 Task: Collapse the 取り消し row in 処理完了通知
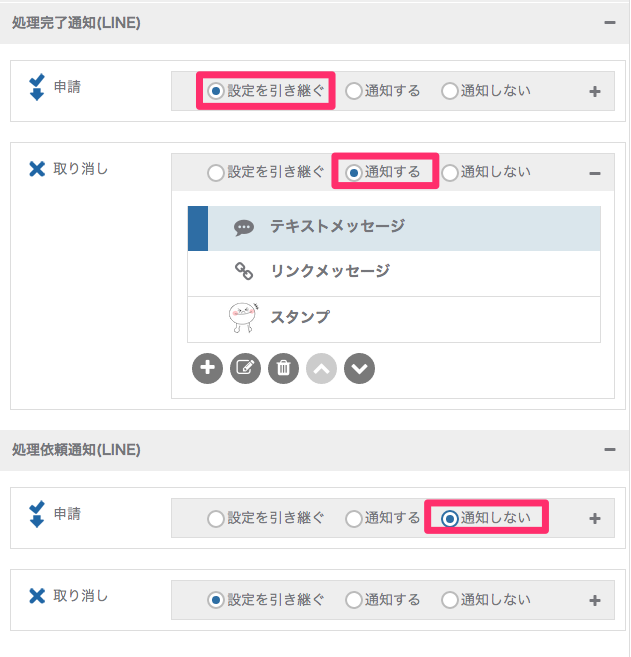pos(595,173)
